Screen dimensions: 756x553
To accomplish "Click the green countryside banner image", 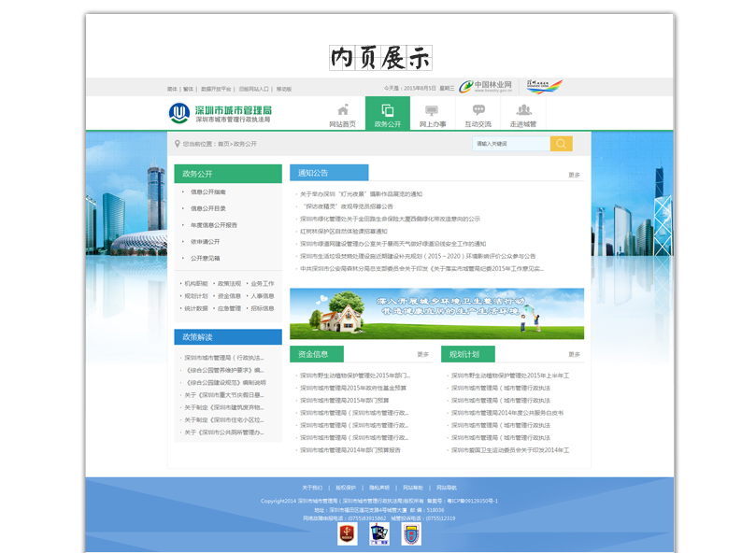I will (436, 314).
